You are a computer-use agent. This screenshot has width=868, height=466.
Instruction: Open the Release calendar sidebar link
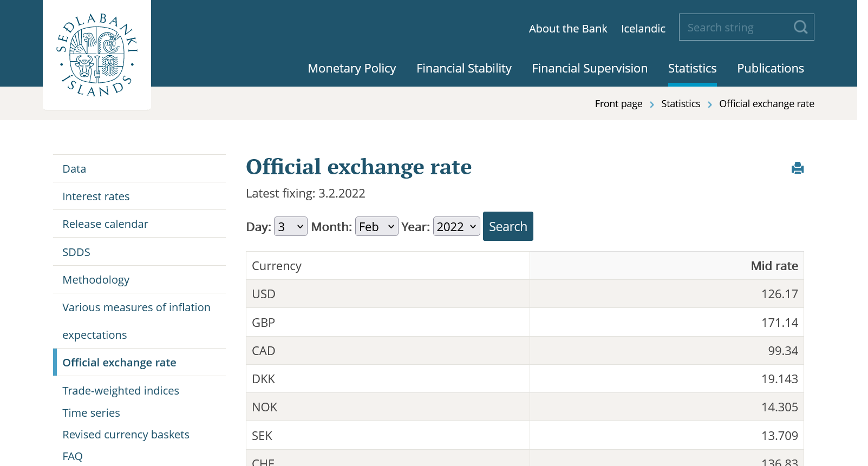click(x=105, y=224)
